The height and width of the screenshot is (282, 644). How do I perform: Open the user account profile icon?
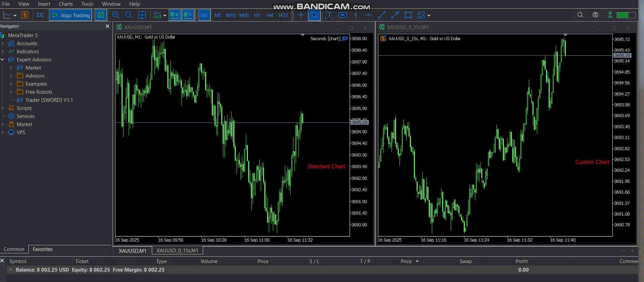595,15
